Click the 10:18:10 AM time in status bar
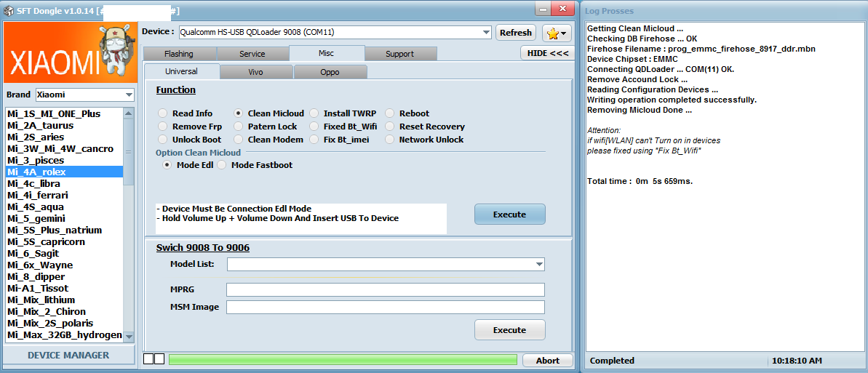 [797, 361]
